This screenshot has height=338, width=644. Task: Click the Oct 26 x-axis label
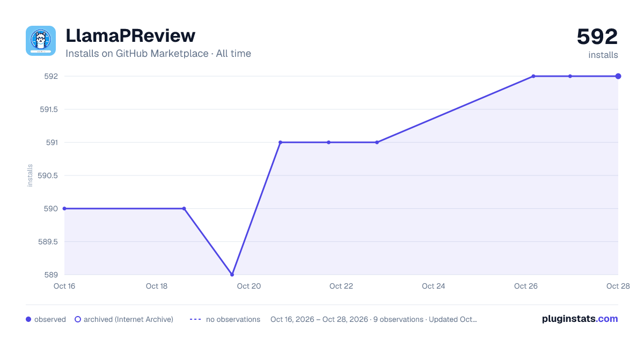(x=526, y=286)
